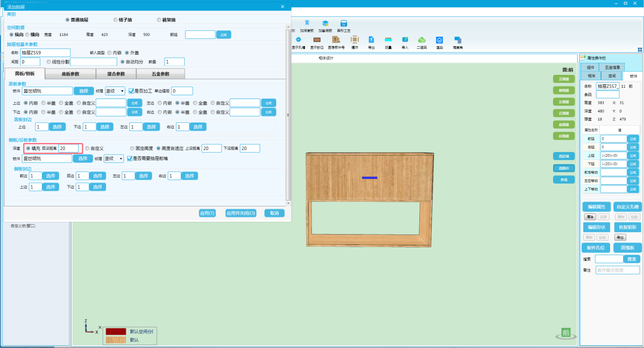Click the 俯视图 view button
Screen dimensions: 644x348
click(x=564, y=91)
